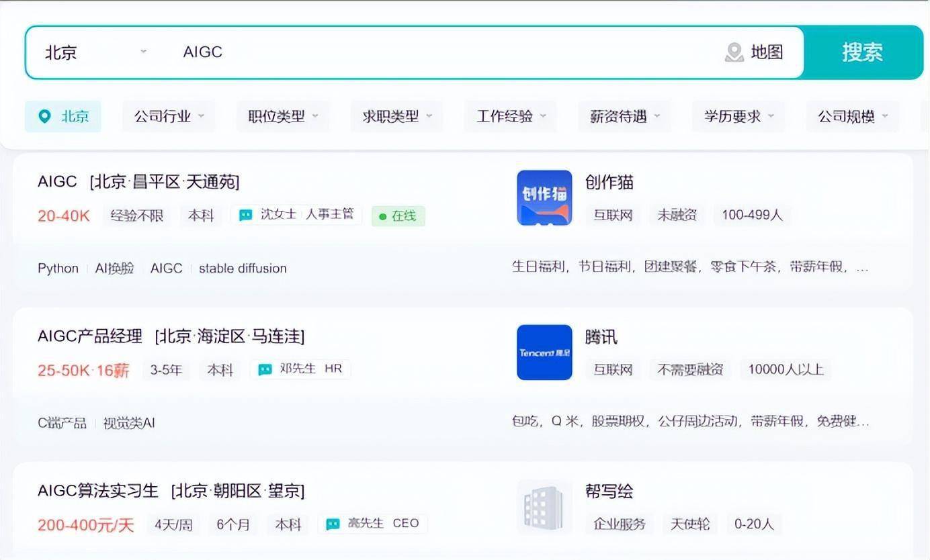The height and width of the screenshot is (560, 930).
Task: Expand the 学历要求 filter dropdown
Action: click(738, 117)
